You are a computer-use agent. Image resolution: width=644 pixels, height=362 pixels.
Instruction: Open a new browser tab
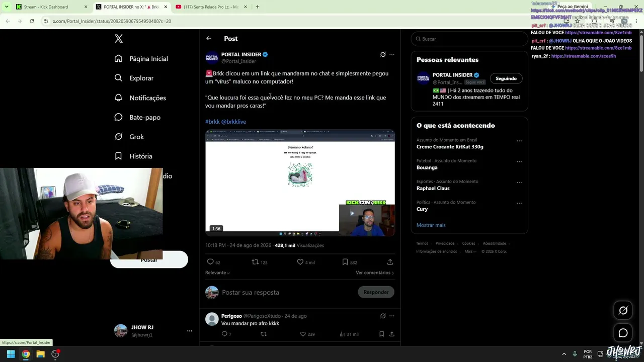(258, 7)
